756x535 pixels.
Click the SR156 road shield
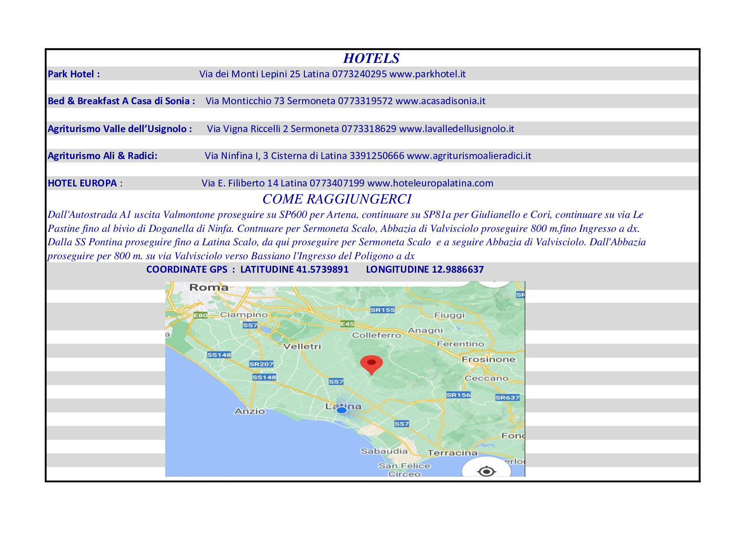point(458,395)
